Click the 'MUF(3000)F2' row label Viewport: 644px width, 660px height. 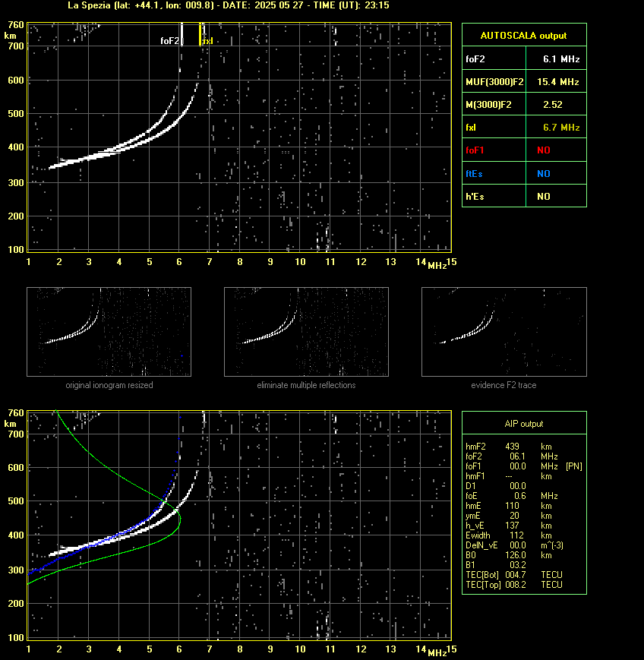click(494, 82)
